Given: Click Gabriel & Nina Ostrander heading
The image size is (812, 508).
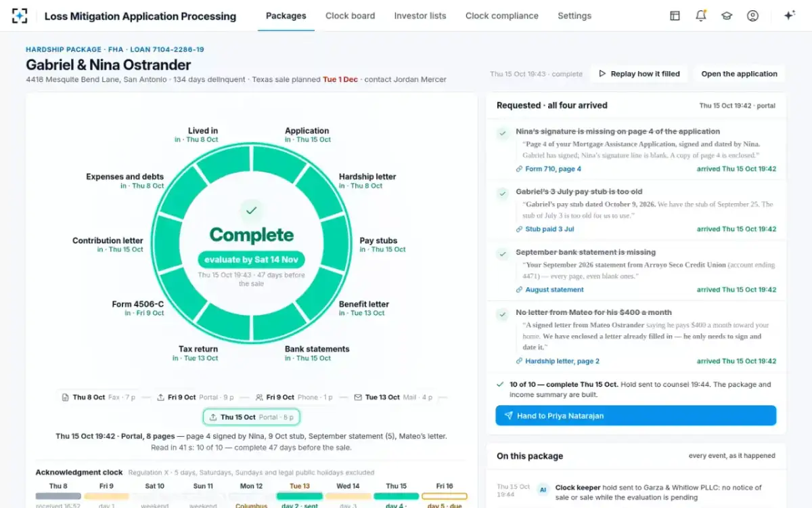Looking at the screenshot, I should 108,65.
